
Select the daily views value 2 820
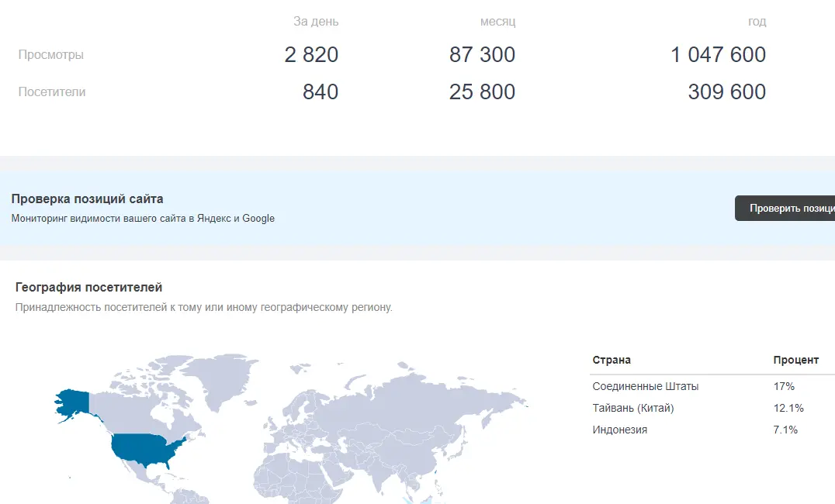pyautogui.click(x=311, y=54)
